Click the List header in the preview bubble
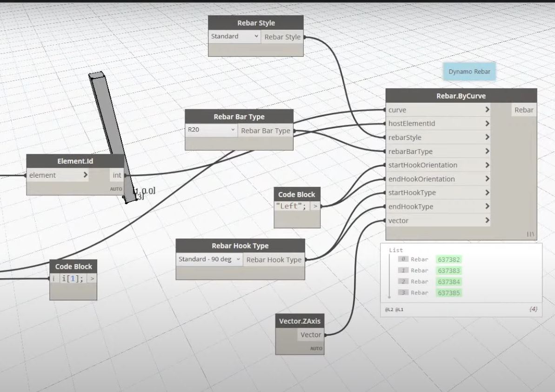This screenshot has height=392, width=555. pyautogui.click(x=396, y=250)
